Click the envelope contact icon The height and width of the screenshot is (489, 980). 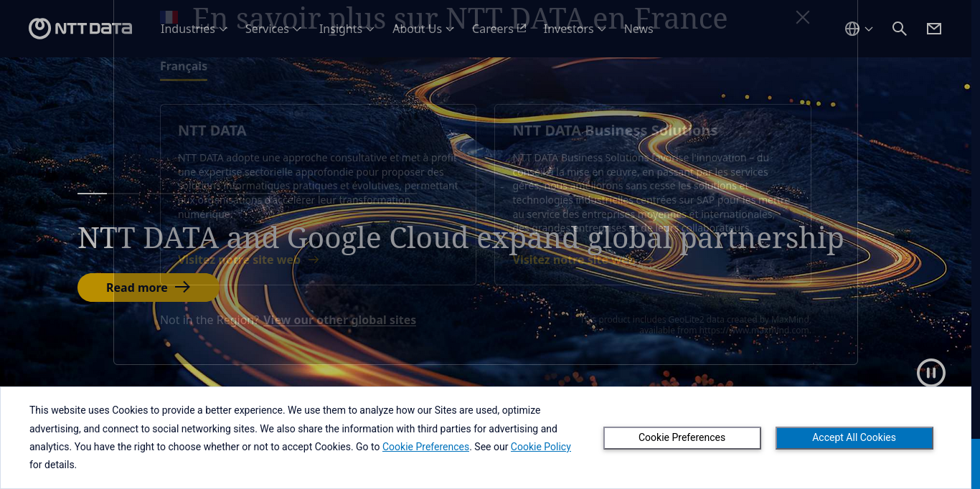pyautogui.click(x=933, y=29)
